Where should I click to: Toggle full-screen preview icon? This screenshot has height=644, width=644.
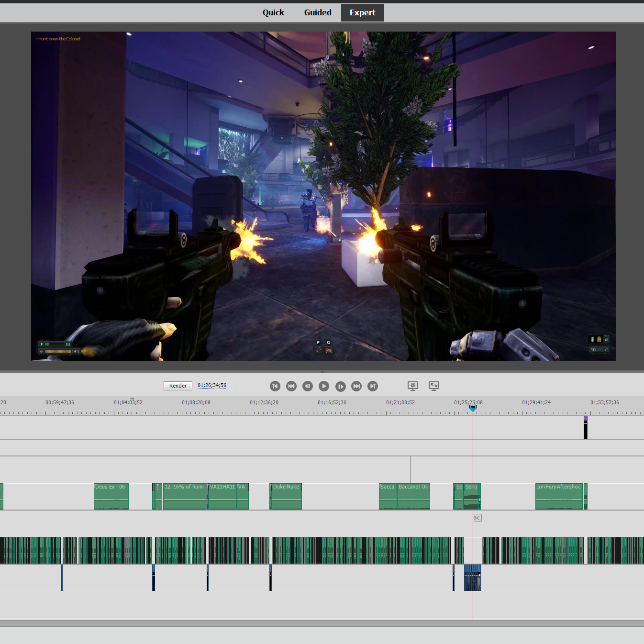point(434,386)
